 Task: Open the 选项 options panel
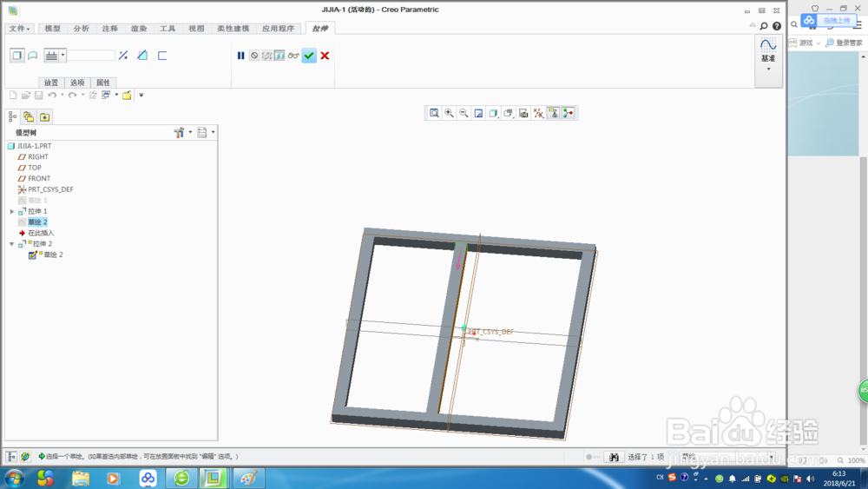click(x=77, y=83)
